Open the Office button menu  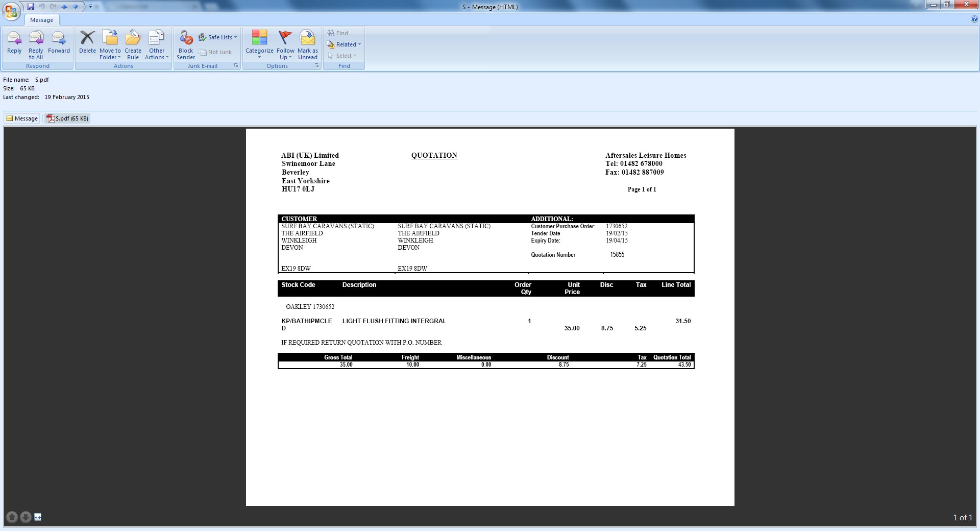click(x=11, y=11)
